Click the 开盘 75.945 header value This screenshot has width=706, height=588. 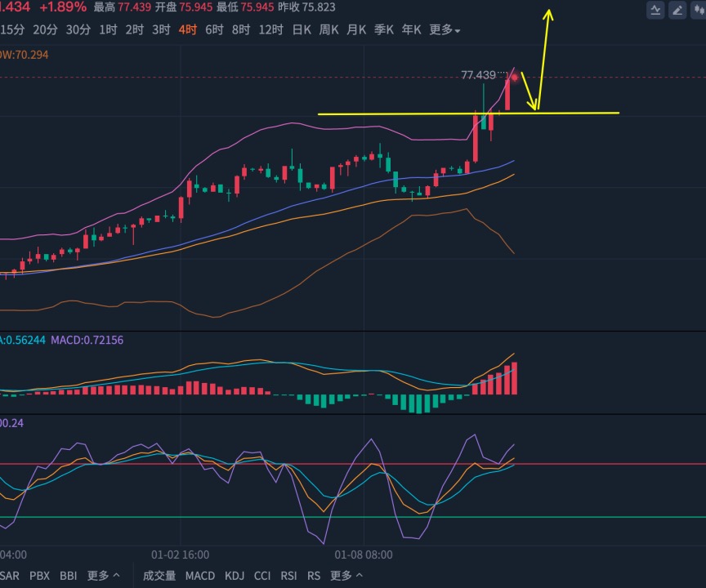point(184,7)
